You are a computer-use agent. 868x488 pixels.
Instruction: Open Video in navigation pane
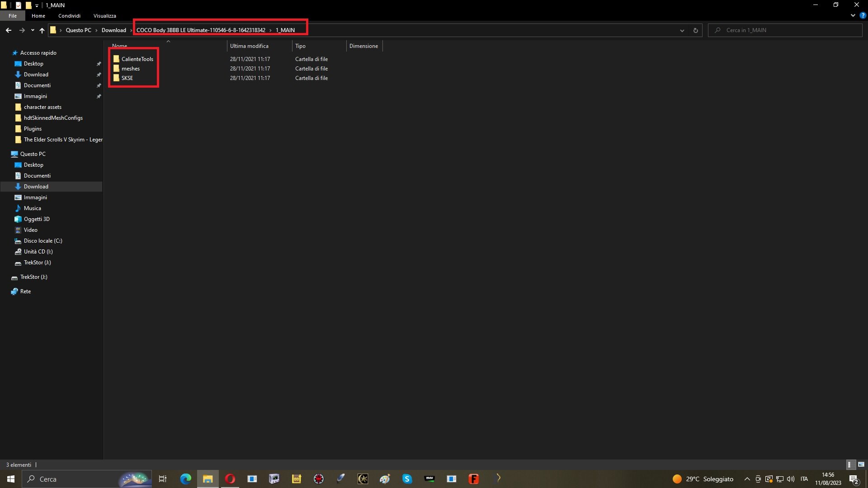point(30,230)
